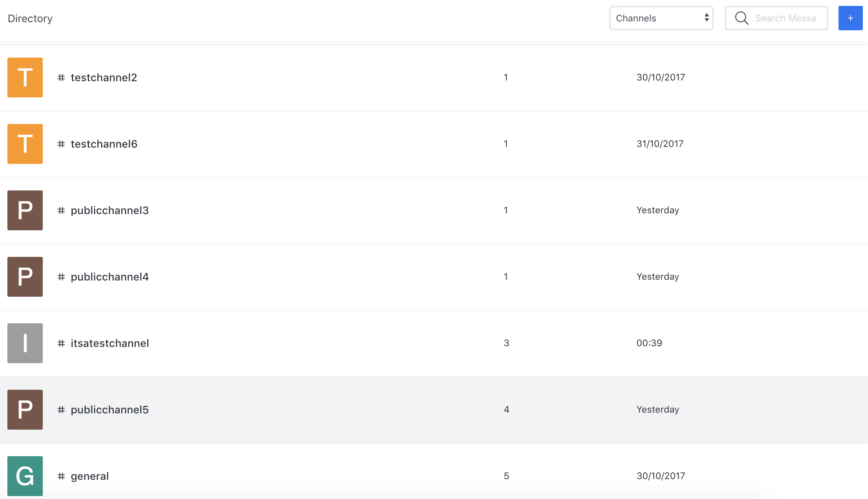Open the general channel name
Image resolution: width=868 pixels, height=499 pixels.
point(90,476)
